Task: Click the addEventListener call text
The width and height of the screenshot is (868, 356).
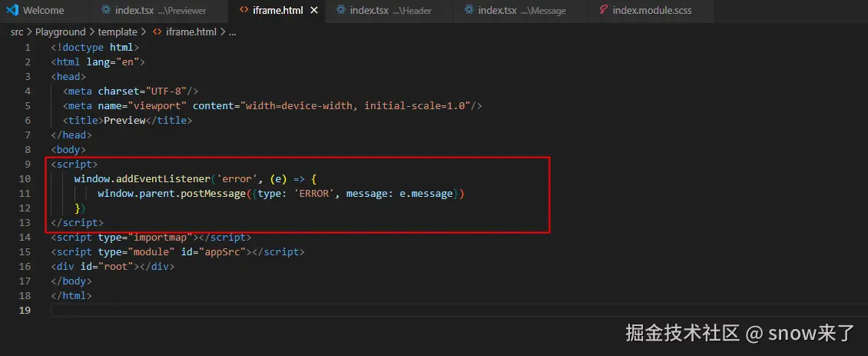Action: (x=164, y=178)
